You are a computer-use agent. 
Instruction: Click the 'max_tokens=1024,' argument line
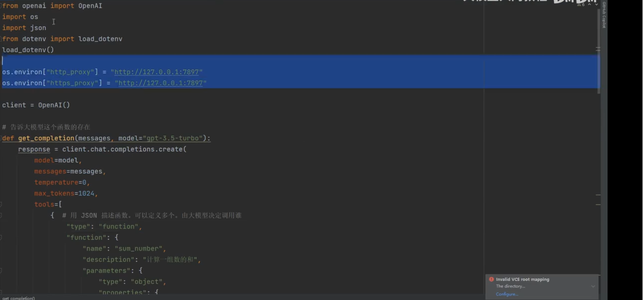point(66,194)
